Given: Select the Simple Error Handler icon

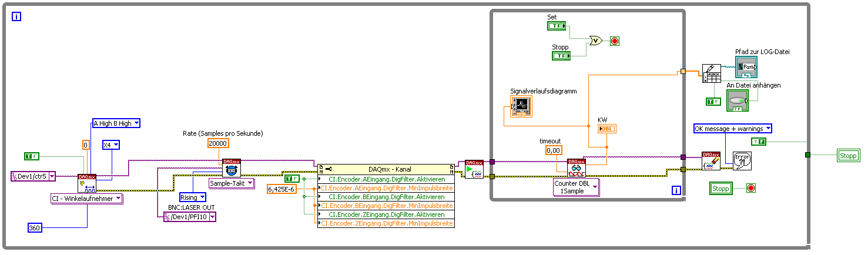Looking at the screenshot, I should tap(743, 161).
